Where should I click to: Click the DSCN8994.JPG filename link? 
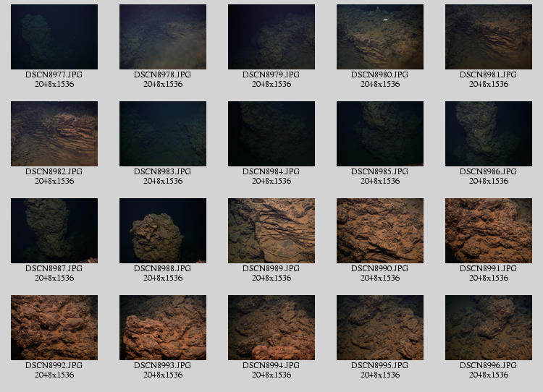271,366
